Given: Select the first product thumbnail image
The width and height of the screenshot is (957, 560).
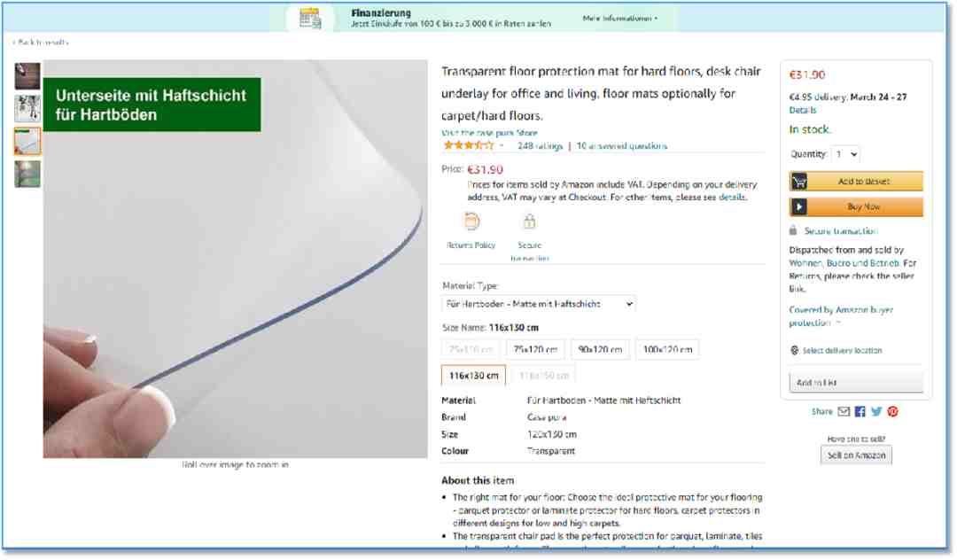Looking at the screenshot, I should (x=27, y=75).
